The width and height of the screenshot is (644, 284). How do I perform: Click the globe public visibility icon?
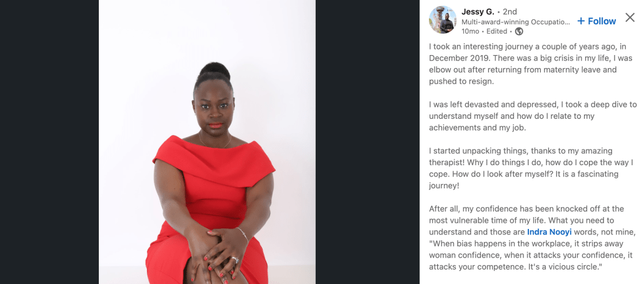(519, 31)
